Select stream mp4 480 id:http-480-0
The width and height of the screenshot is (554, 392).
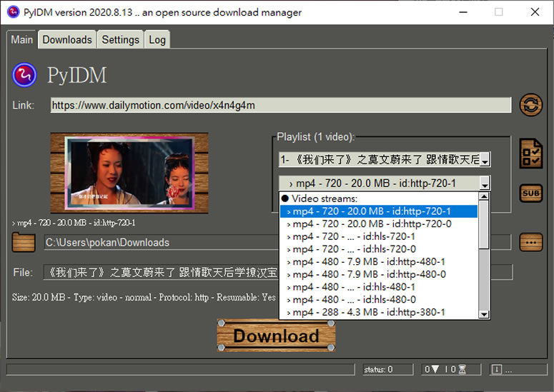379,274
